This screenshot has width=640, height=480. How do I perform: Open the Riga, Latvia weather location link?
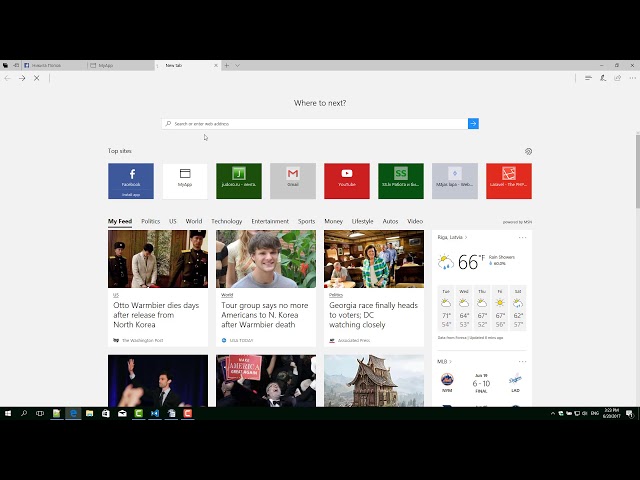(x=452, y=237)
